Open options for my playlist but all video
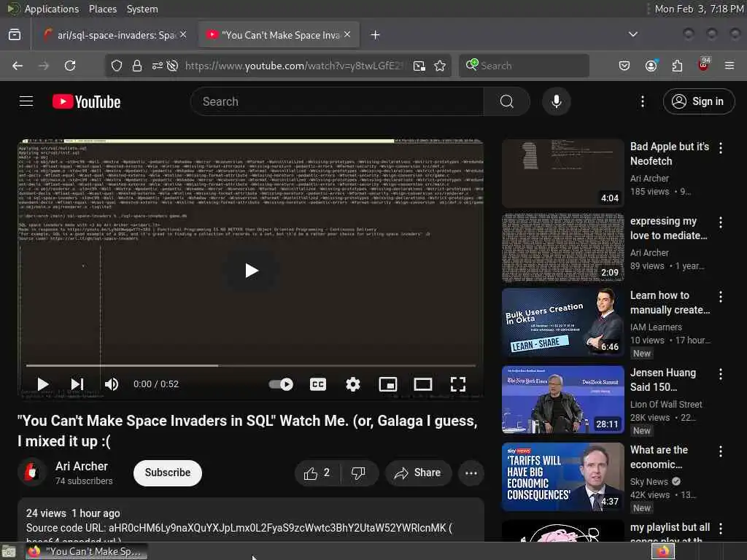The image size is (747, 560). (x=720, y=529)
